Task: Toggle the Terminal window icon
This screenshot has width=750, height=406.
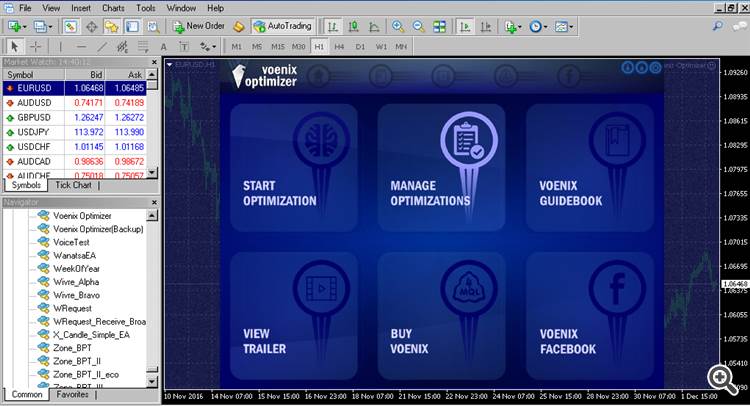Action: pyautogui.click(x=132, y=26)
